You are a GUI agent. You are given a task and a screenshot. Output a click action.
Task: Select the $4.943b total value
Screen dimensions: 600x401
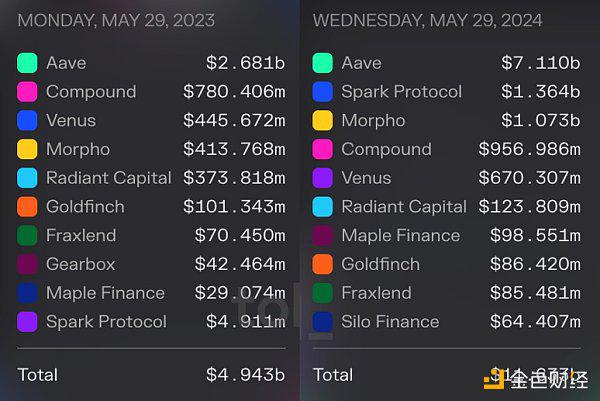[246, 375]
